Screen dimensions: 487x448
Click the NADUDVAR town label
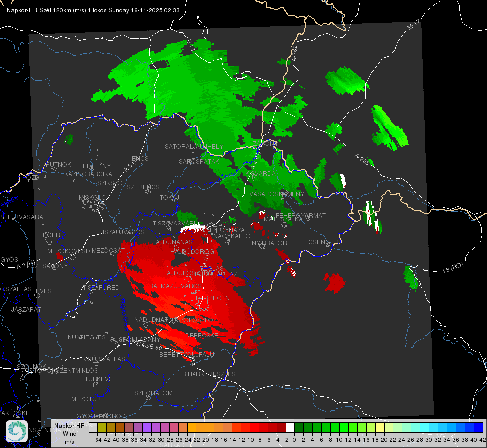[x=151, y=319]
